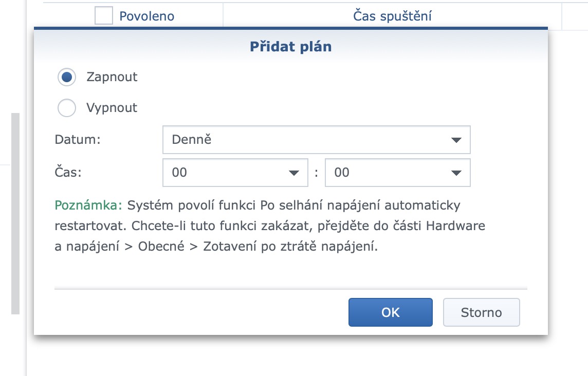Image resolution: width=588 pixels, height=376 pixels.
Task: Cancel the dialog with Storno
Action: 481,312
